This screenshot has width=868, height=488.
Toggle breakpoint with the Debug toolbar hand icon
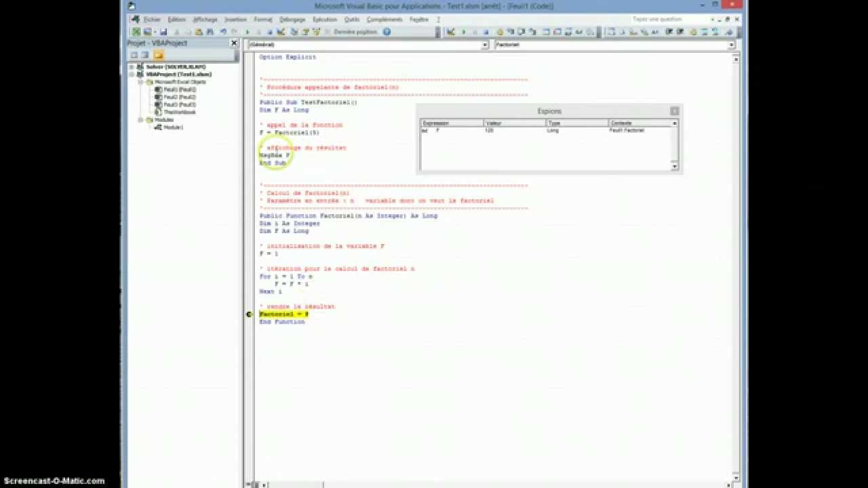tap(500, 32)
